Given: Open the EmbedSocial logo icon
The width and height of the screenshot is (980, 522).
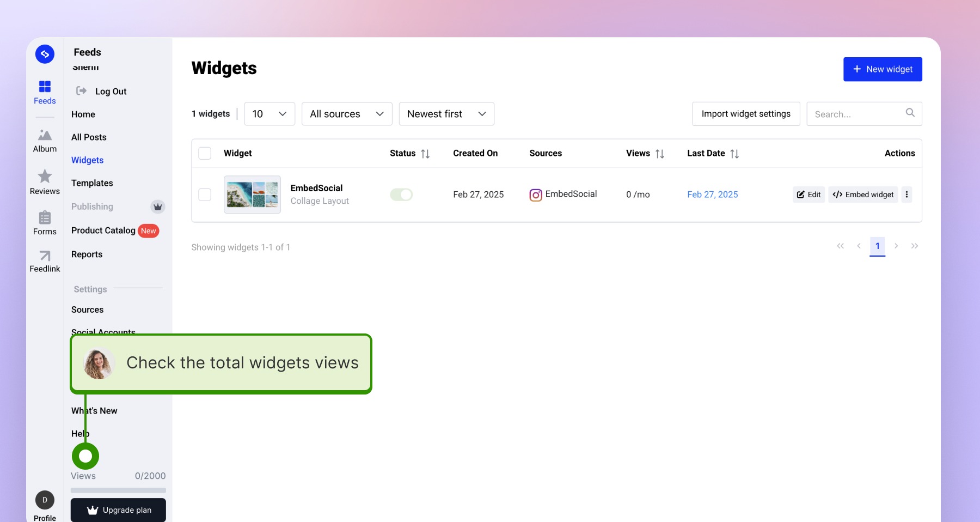Looking at the screenshot, I should pyautogui.click(x=45, y=54).
